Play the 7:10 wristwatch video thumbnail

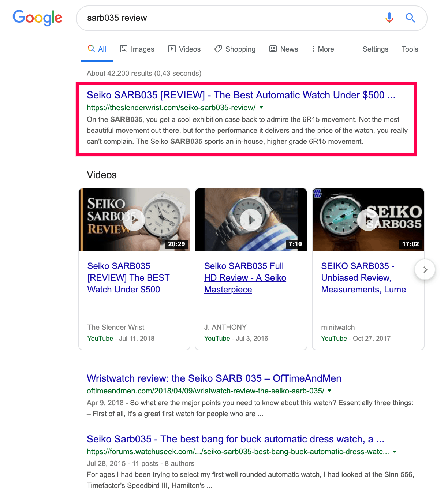click(x=251, y=220)
